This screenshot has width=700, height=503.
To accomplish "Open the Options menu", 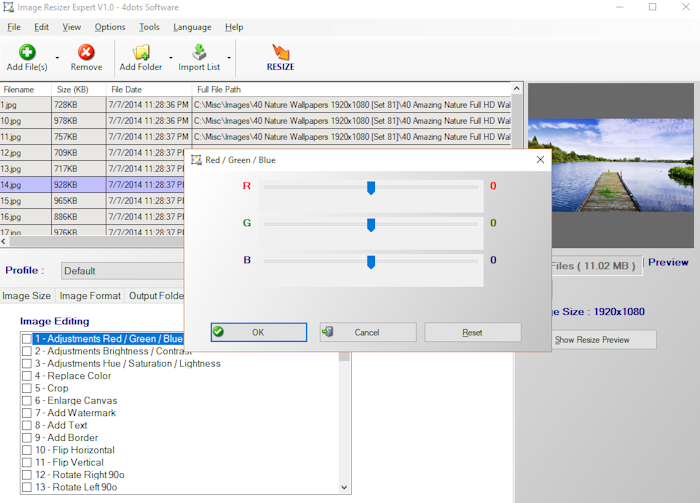I will (x=110, y=27).
